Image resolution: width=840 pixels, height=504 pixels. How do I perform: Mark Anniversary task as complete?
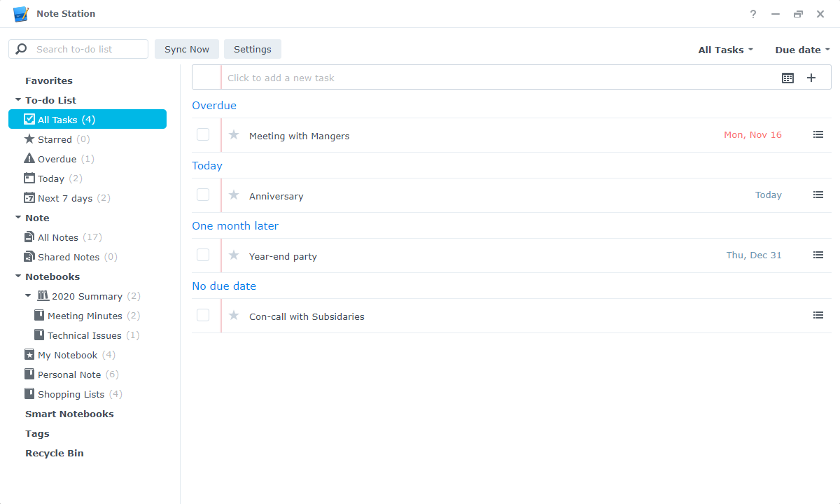pos(203,195)
